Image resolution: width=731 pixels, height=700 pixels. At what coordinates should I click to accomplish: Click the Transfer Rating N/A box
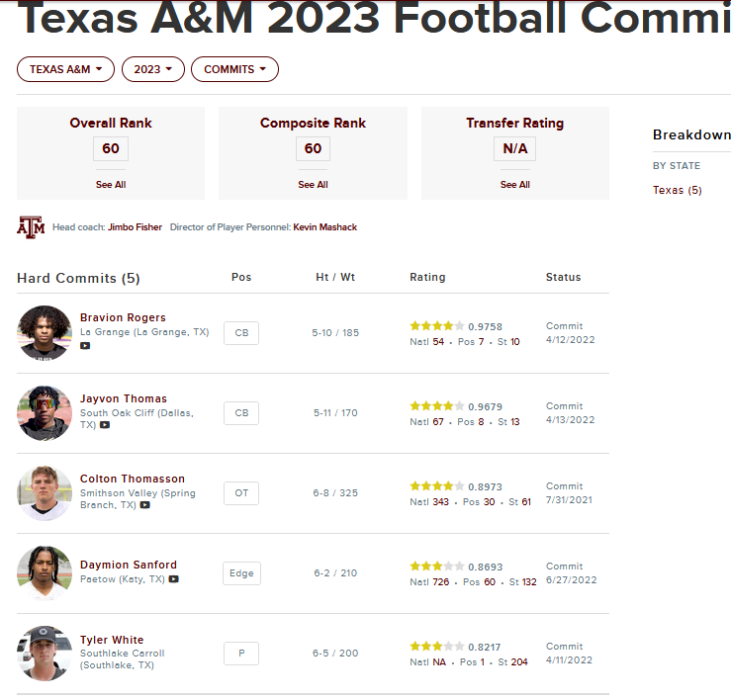(x=514, y=149)
